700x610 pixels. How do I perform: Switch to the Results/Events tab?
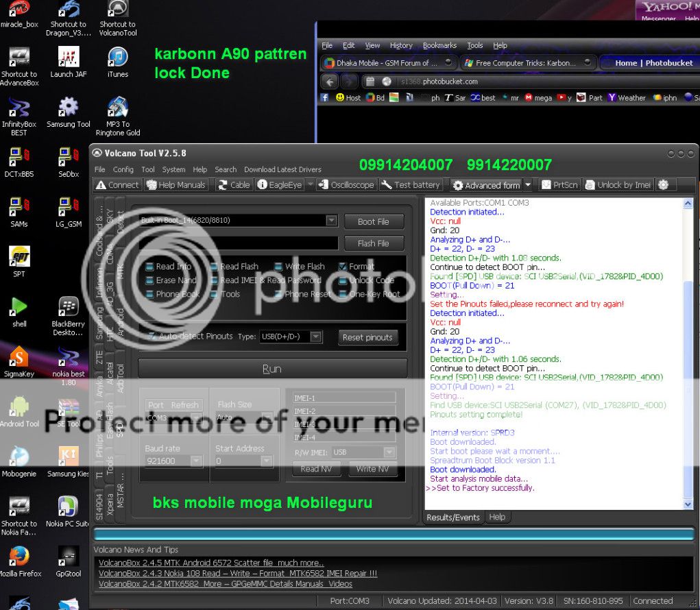(x=453, y=517)
